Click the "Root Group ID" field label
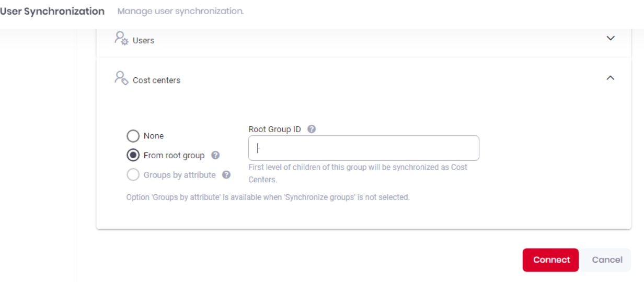Screen dimensions: 644x282 coord(275,130)
